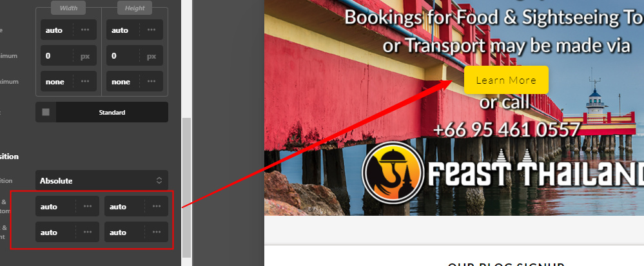Change the px unit of minimum Width
Screen dimensions: 644x266
click(x=85, y=56)
